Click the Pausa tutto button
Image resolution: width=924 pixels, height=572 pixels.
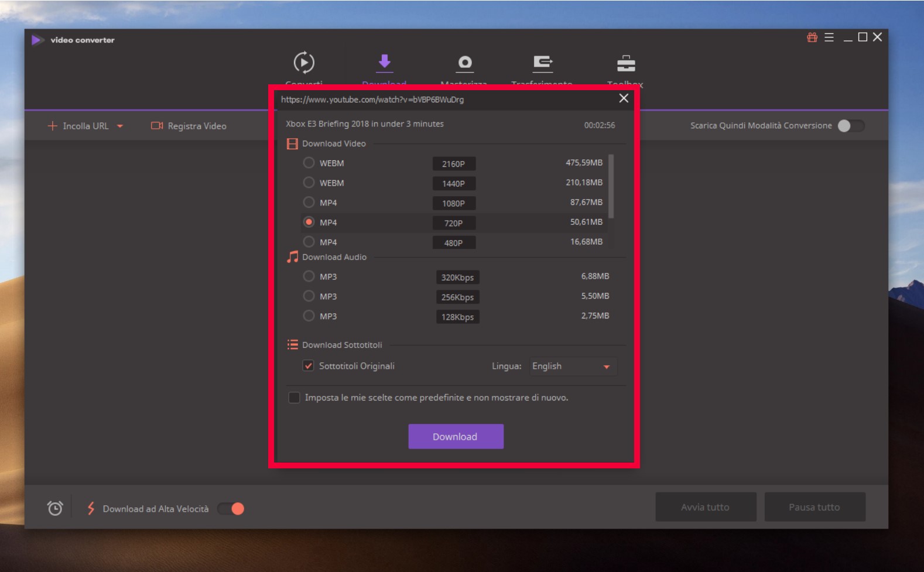pyautogui.click(x=815, y=507)
